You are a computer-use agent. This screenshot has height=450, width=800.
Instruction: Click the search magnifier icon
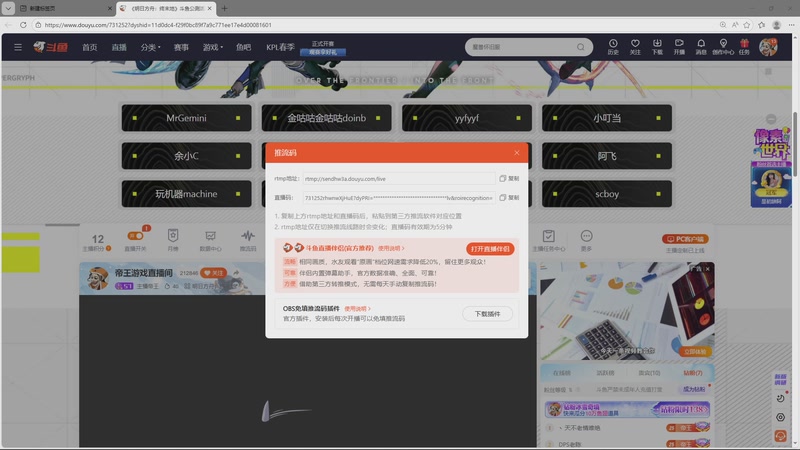coord(581,47)
